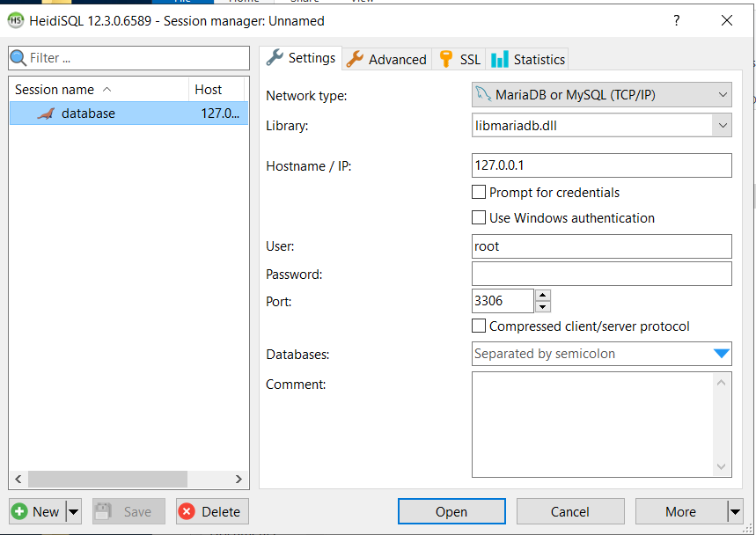Select the database session row
The height and width of the screenshot is (535, 756).
128,114
